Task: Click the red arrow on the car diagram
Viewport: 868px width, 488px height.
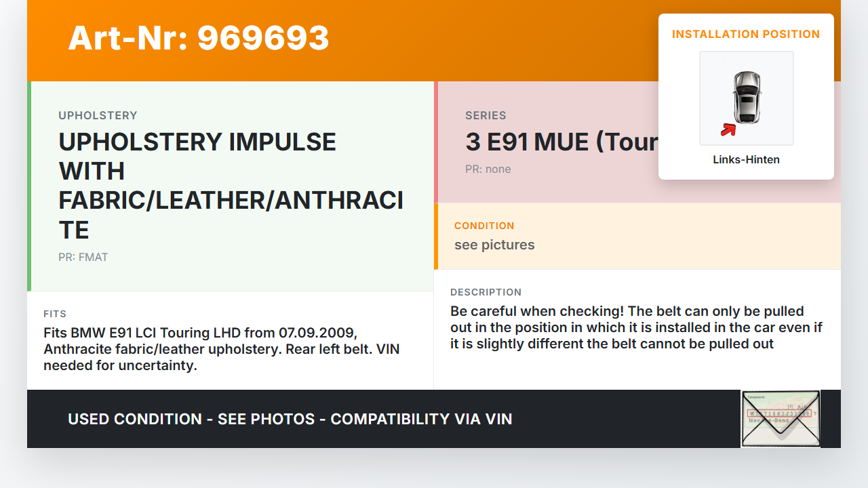Action: pyautogui.click(x=728, y=129)
